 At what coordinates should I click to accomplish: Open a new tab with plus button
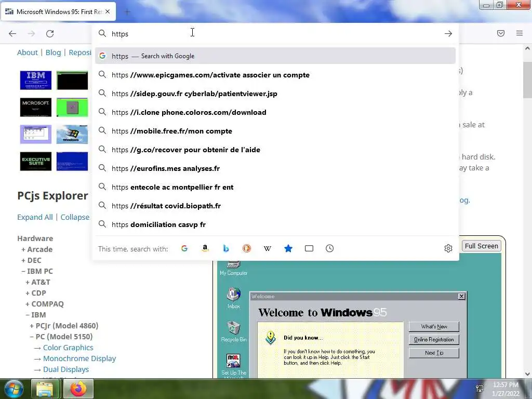click(127, 12)
